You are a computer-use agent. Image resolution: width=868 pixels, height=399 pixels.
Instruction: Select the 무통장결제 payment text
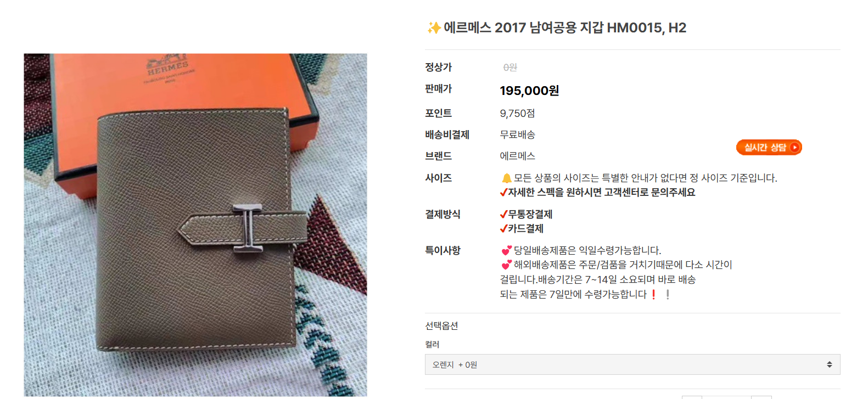(530, 214)
